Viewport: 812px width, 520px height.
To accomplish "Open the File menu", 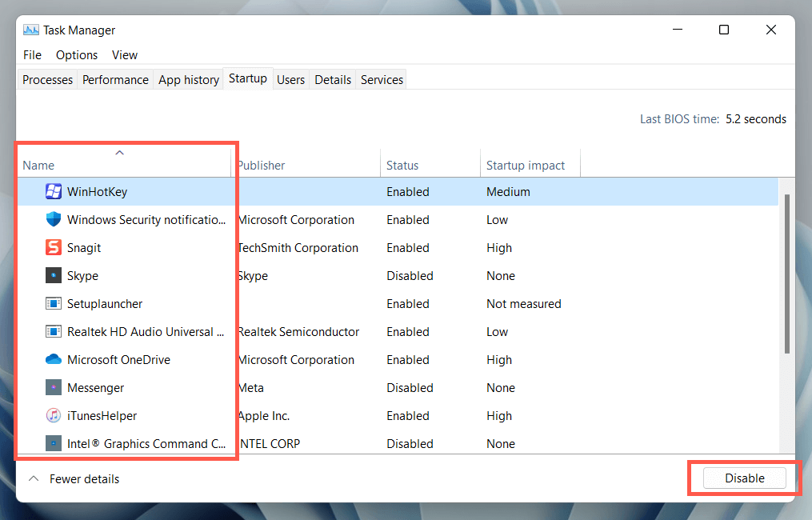I will 32,55.
